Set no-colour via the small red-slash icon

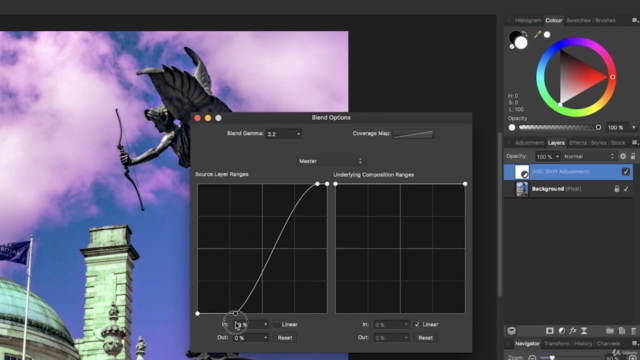point(512,47)
